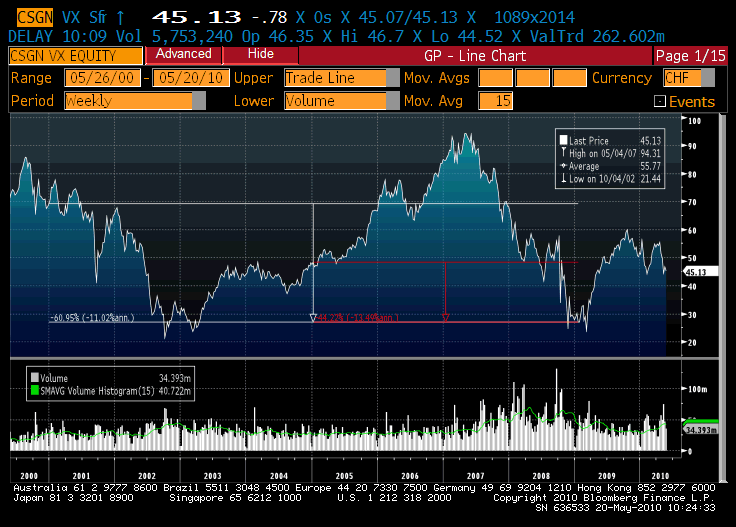This screenshot has height=527, width=736.
Task: Click the Op 46.35 value
Action: [x=278, y=37]
